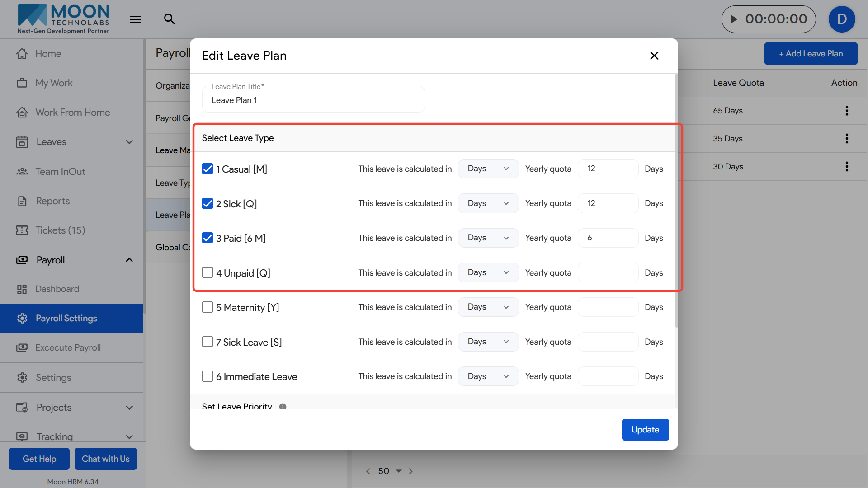Click the hamburger menu icon
The height and width of the screenshot is (488, 868).
(135, 19)
